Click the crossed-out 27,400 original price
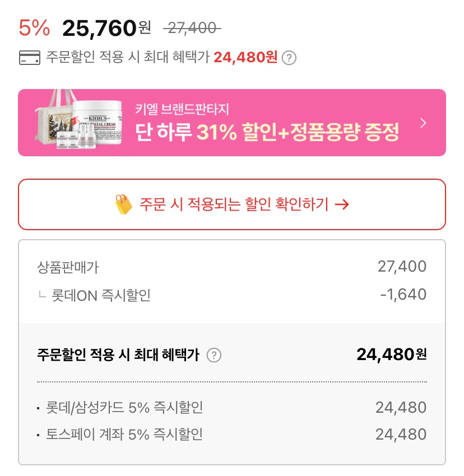Image resolution: width=464 pixels, height=476 pixels. pyautogui.click(x=192, y=27)
